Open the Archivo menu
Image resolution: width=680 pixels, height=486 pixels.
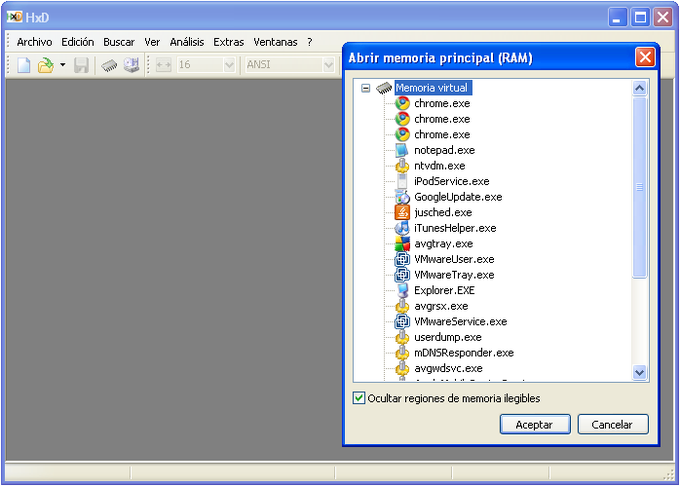click(x=34, y=42)
